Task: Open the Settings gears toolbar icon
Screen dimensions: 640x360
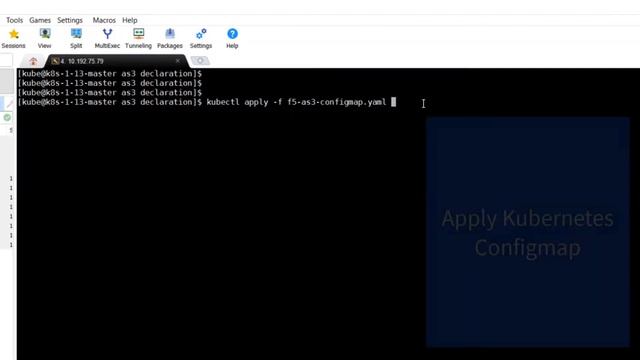Action: coord(201,34)
